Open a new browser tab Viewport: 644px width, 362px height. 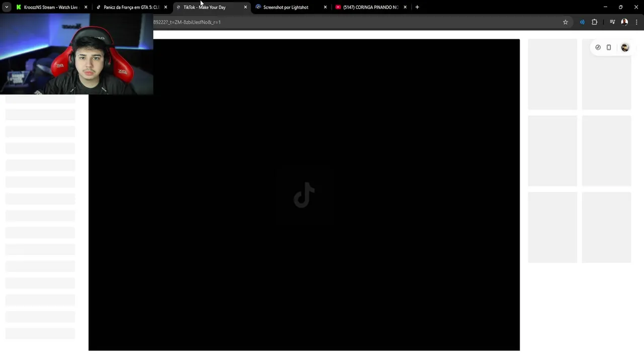click(417, 7)
